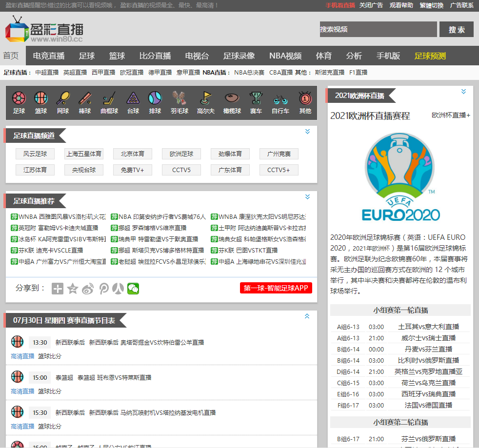Open the 广东体育 channel button
Viewport: 479px width, 448px height.
tap(230, 170)
